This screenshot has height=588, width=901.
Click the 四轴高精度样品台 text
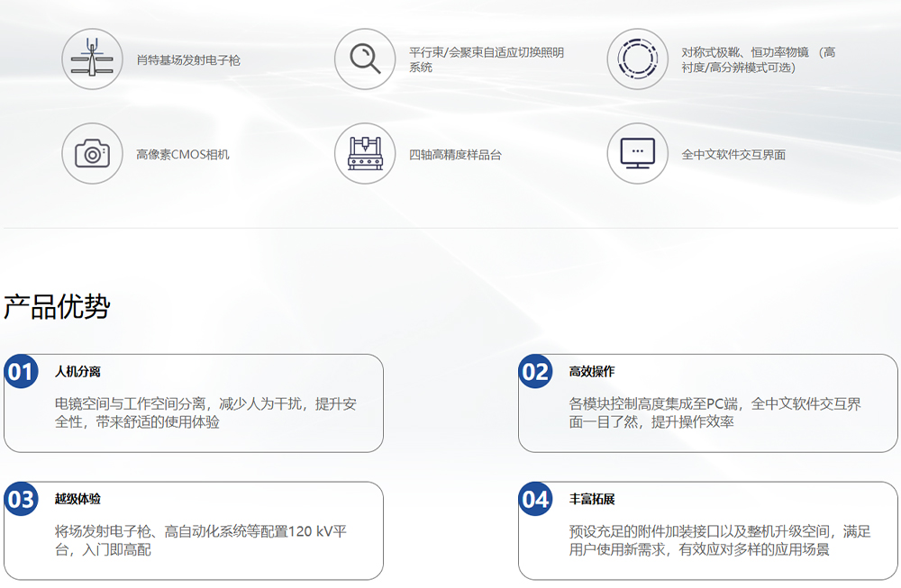point(455,155)
